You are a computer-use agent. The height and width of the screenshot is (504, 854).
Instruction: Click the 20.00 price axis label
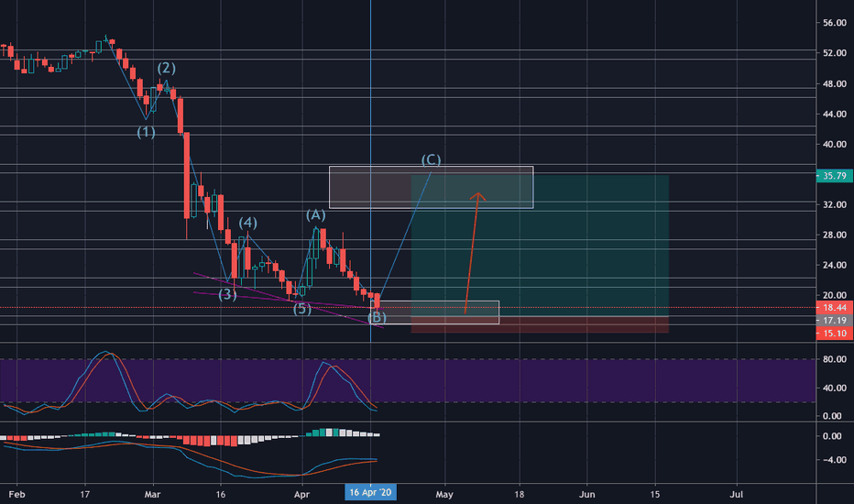835,295
